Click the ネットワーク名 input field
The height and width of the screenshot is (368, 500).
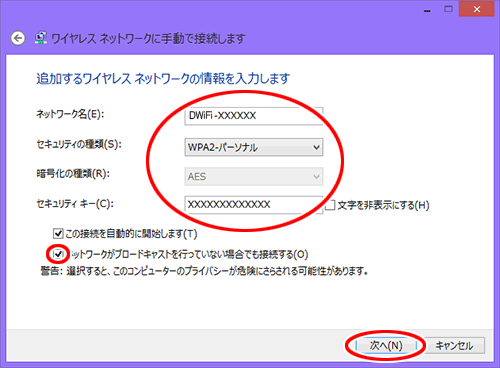254,116
